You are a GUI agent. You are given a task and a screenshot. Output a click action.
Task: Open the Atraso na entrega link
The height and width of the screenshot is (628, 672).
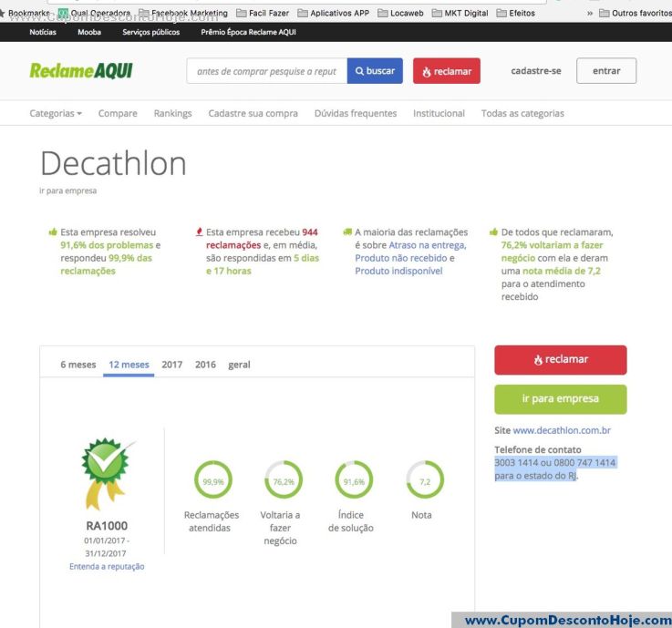point(428,245)
